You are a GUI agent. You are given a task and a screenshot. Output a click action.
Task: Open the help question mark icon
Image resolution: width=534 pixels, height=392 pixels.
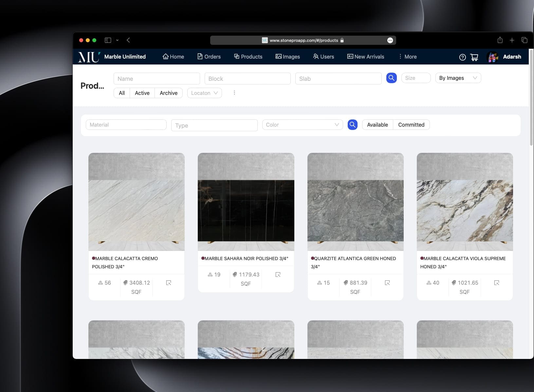[462, 57]
